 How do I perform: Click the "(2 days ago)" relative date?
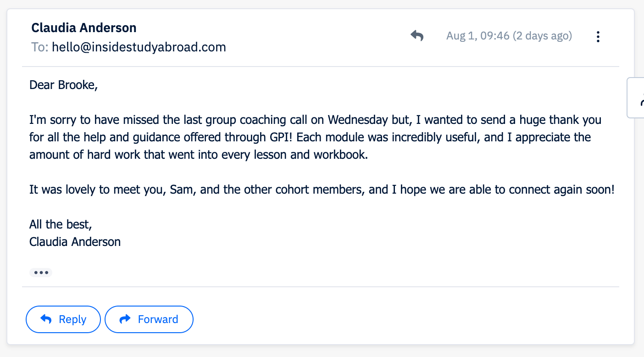point(542,36)
